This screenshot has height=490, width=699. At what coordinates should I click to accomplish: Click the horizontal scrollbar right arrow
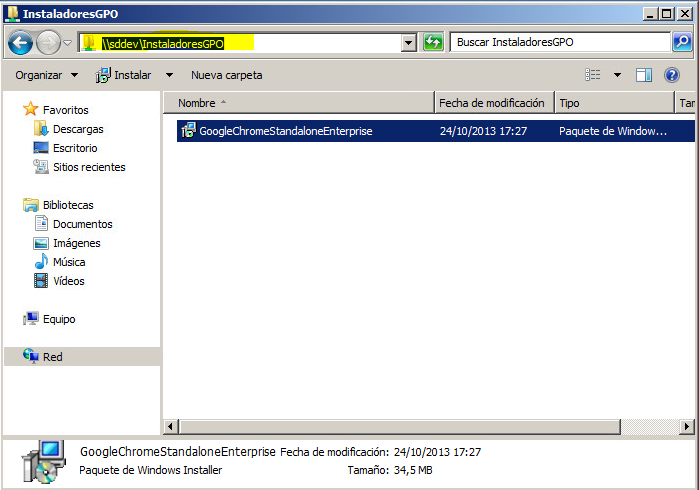pos(687,427)
